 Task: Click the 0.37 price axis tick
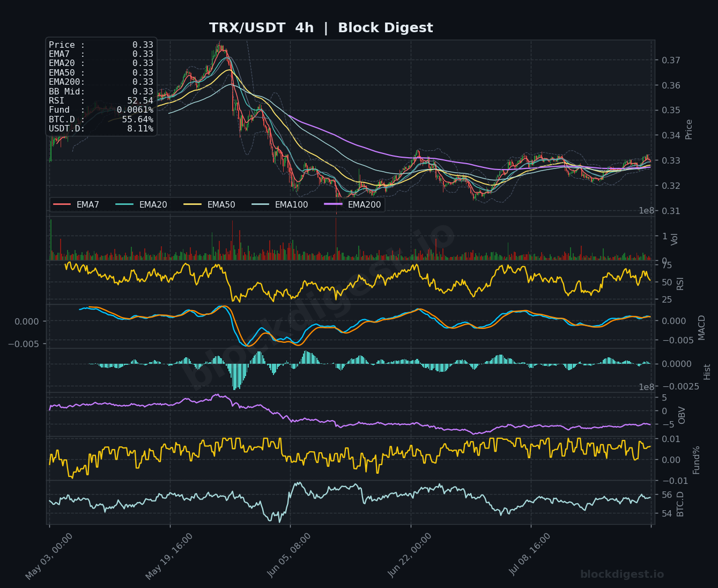[671, 61]
